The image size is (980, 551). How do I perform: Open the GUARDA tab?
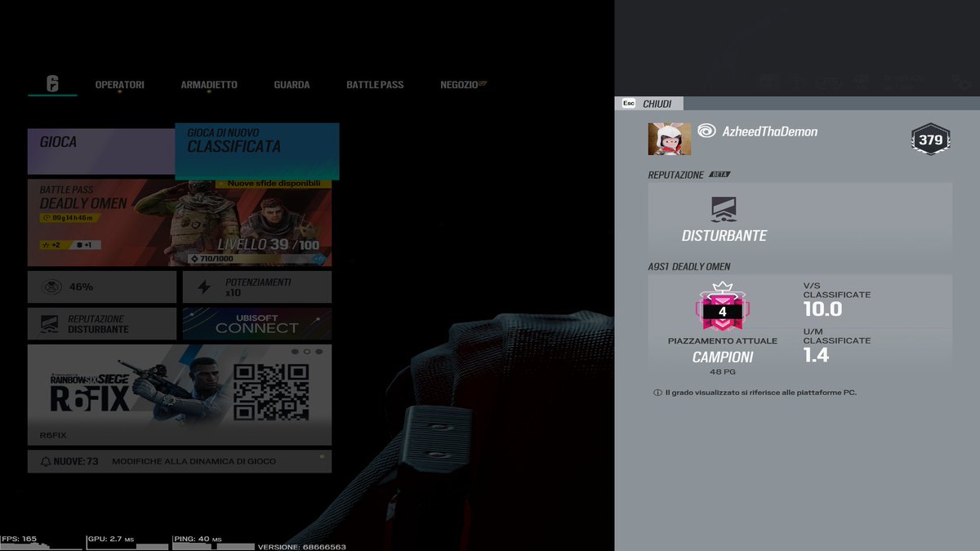[292, 85]
